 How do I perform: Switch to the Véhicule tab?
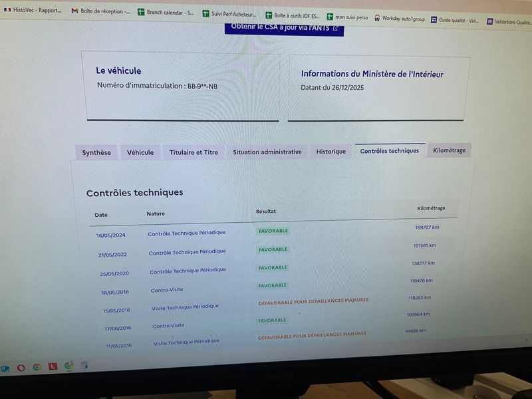(140, 153)
